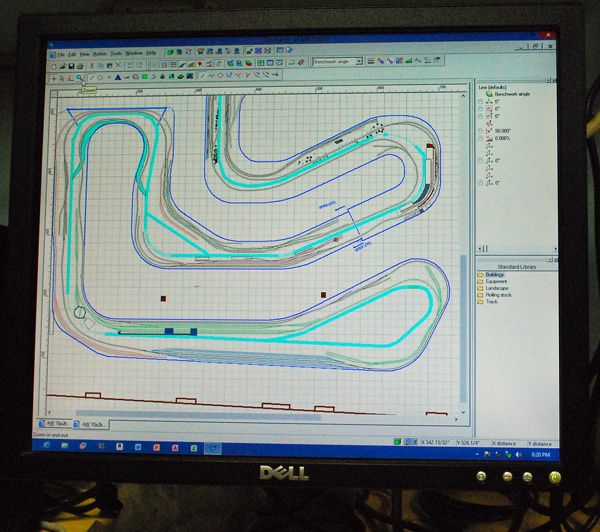Toggle the lock beside the 0.000% value

click(481, 138)
